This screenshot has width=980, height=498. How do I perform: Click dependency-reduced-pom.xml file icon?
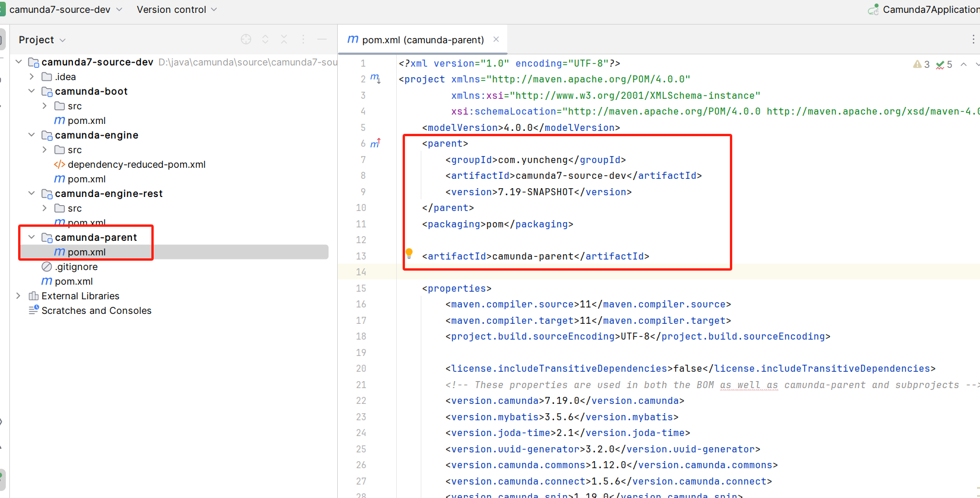60,164
